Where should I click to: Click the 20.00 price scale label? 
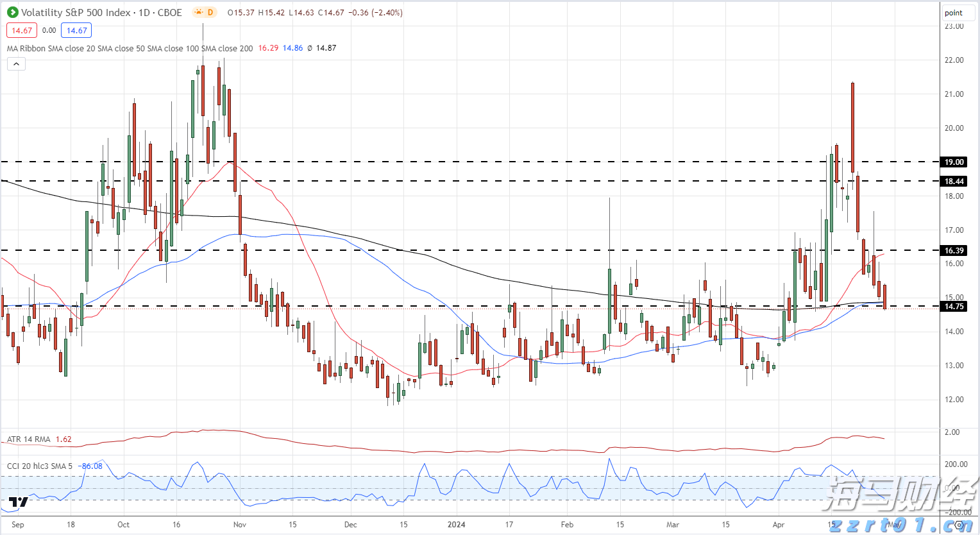[x=954, y=128]
